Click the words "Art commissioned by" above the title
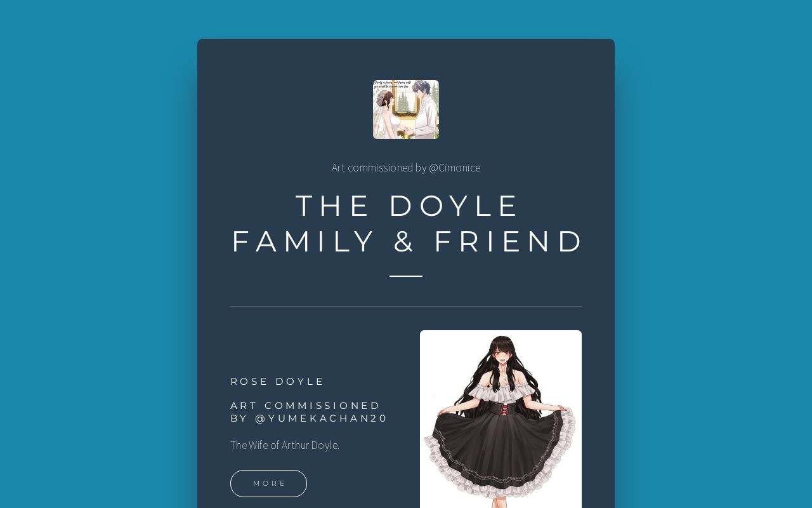Viewport: 812px width, 508px height. [379, 168]
